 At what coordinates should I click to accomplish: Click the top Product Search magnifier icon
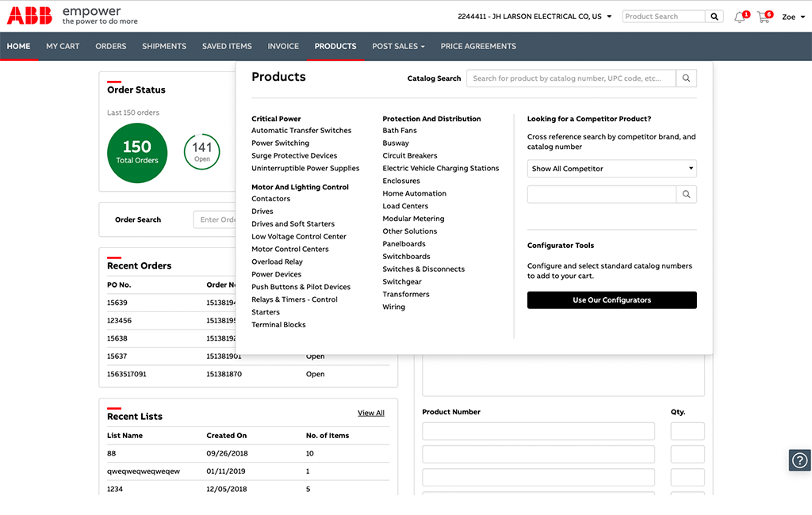714,17
